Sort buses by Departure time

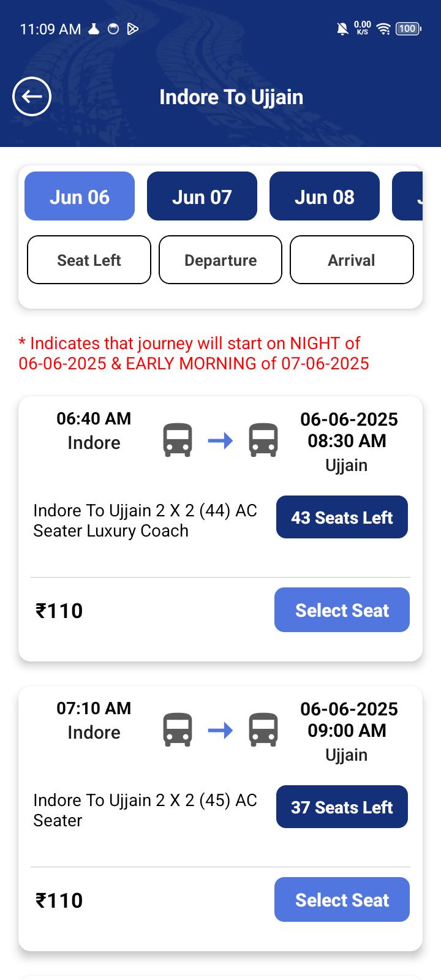pyautogui.click(x=221, y=260)
